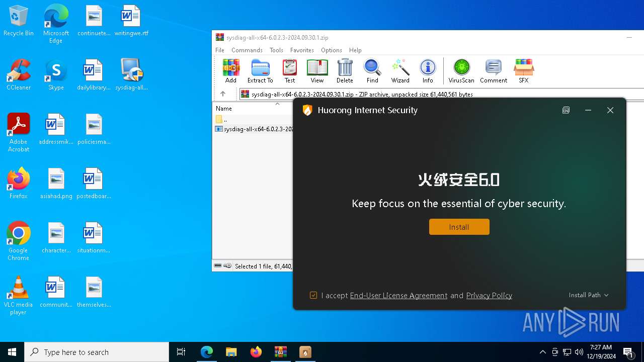This screenshot has width=644, height=362.
Task: Open Google Chrome desktop shortcut
Action: (19, 241)
